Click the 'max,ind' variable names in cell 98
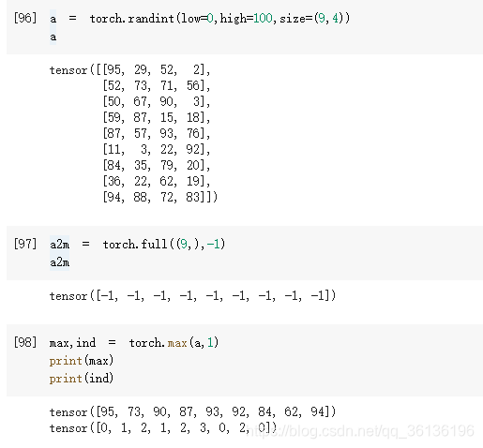This screenshot has height=448, width=483. tap(72, 343)
